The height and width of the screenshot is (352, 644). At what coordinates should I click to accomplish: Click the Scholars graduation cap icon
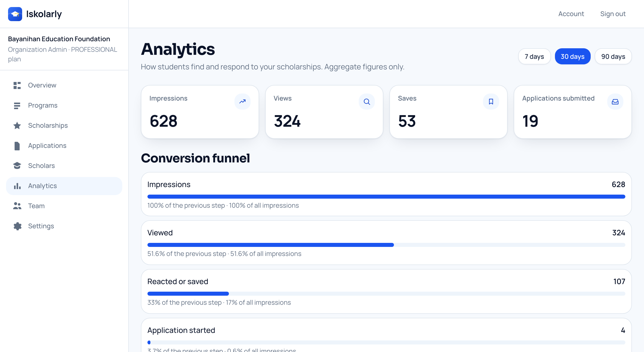(x=17, y=166)
